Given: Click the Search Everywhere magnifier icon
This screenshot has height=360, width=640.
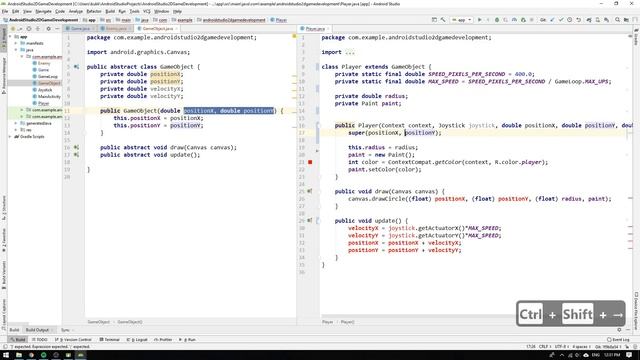Looking at the screenshot, I should [x=618, y=20].
